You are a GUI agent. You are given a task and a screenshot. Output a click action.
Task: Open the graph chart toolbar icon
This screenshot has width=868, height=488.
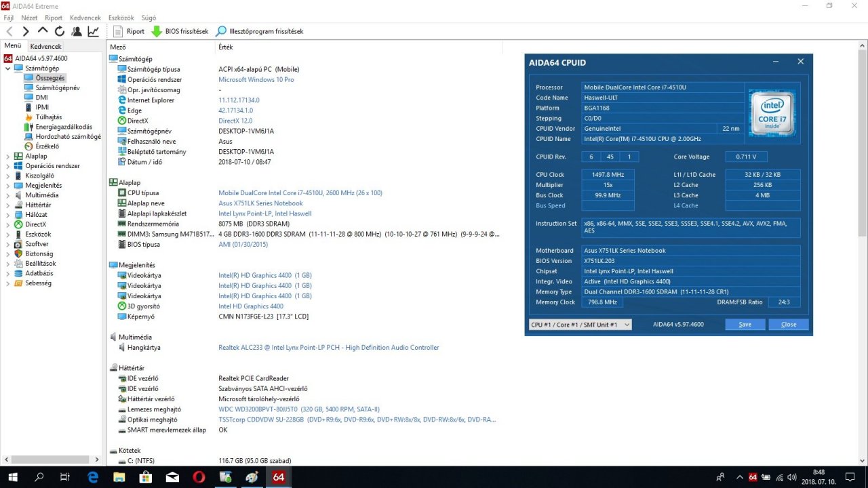pyautogui.click(x=94, y=31)
